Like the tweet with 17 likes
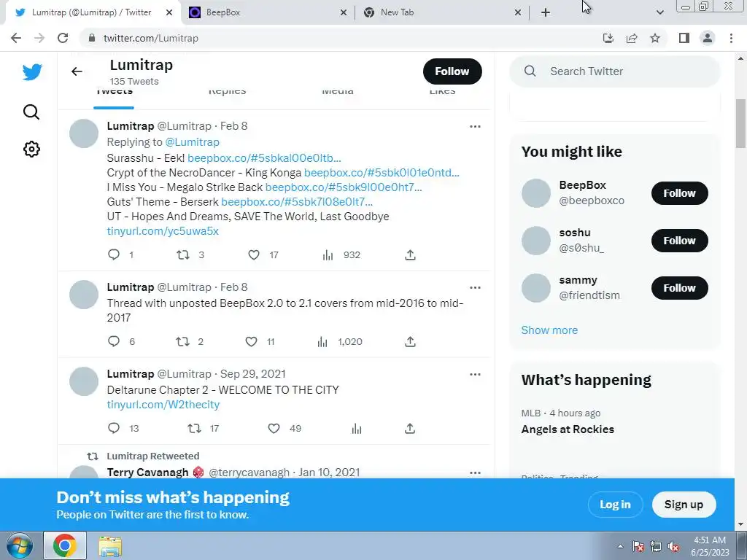747x560 pixels. coord(254,254)
